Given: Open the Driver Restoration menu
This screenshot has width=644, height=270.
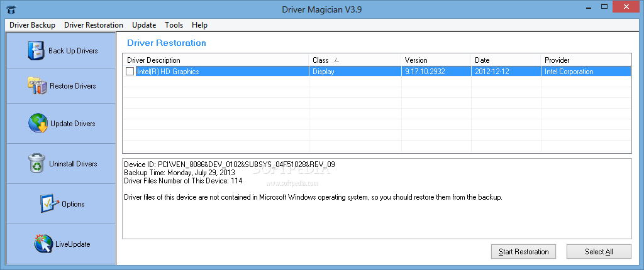Looking at the screenshot, I should [x=94, y=25].
